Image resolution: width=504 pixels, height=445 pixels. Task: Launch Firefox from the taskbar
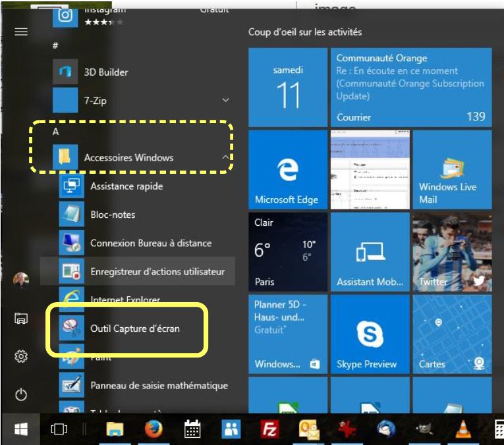[x=154, y=429]
